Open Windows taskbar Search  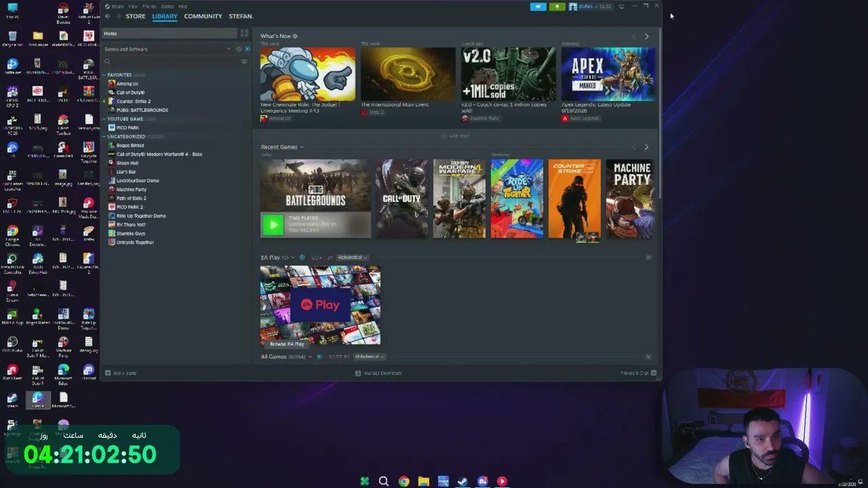point(384,481)
